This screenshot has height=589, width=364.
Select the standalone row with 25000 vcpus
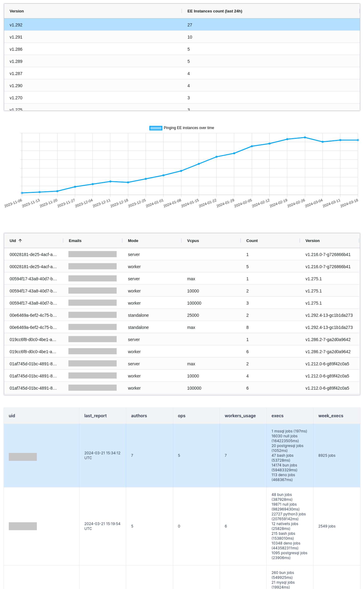169,315
